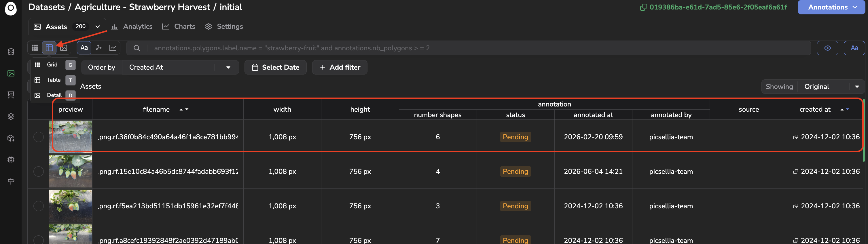Check the third asset row circle
This screenshot has height=244, width=868.
(38, 206)
